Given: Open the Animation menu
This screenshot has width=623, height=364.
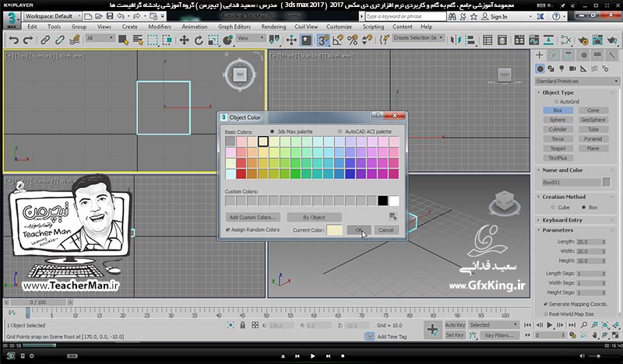Looking at the screenshot, I should point(194,26).
